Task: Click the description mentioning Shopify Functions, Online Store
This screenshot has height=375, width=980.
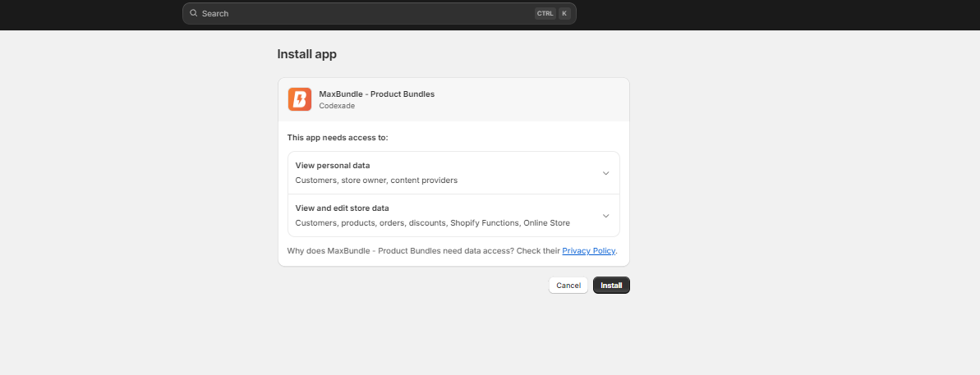Action: tap(432, 222)
